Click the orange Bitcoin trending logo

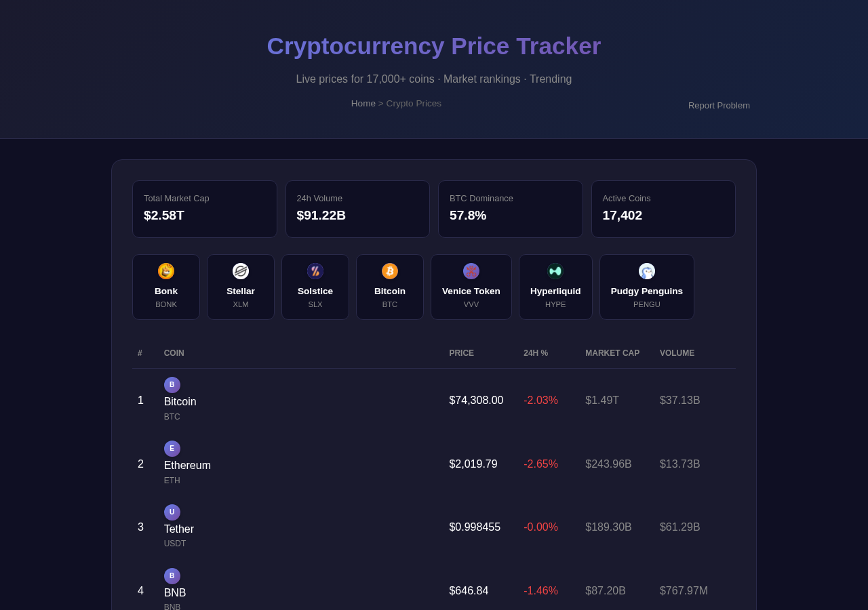point(390,271)
